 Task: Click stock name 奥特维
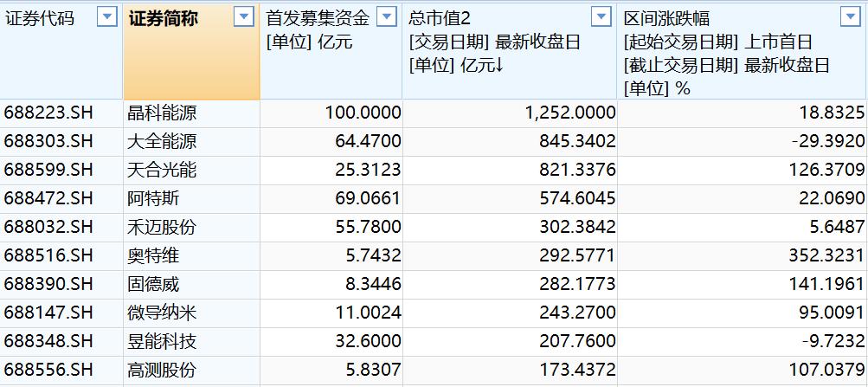pyautogui.click(x=153, y=255)
